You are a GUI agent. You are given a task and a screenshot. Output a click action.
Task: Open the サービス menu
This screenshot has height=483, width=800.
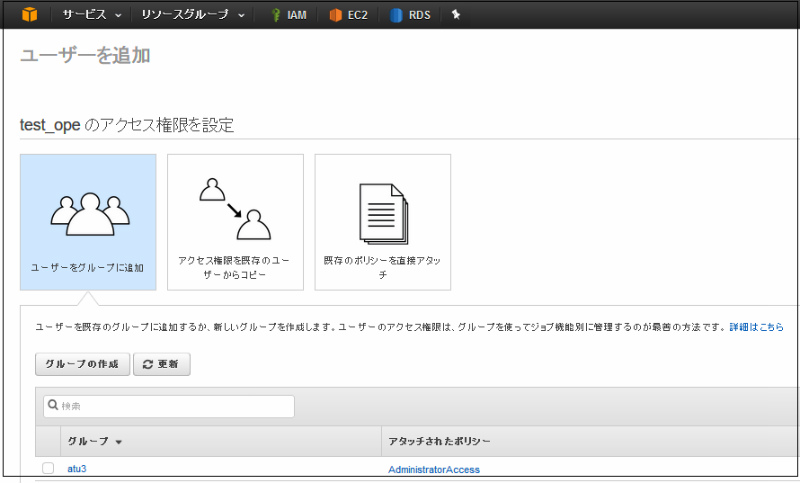click(x=91, y=15)
